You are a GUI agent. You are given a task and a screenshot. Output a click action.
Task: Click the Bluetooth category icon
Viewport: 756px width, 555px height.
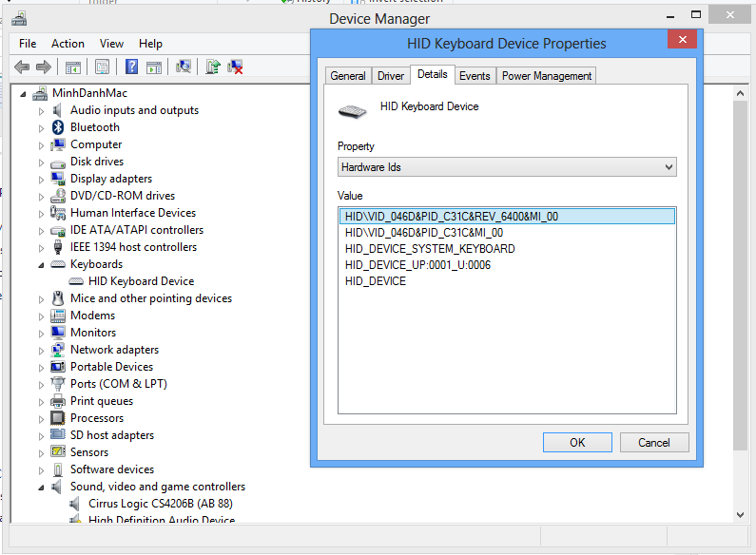pyautogui.click(x=58, y=127)
